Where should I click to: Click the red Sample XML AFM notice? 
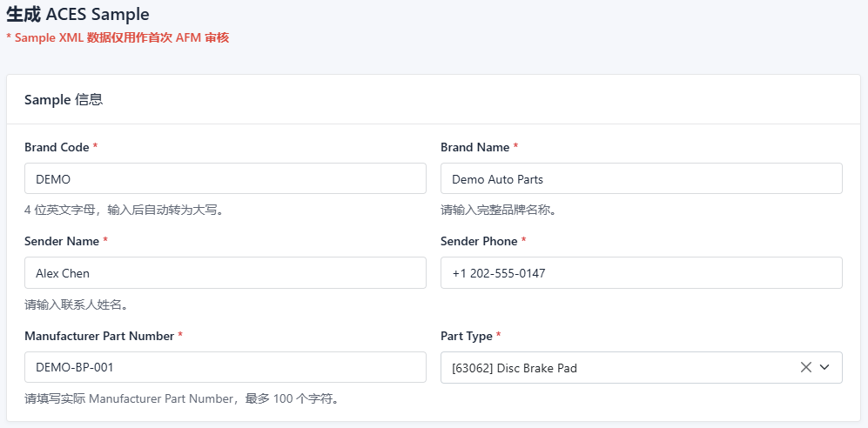coord(118,37)
